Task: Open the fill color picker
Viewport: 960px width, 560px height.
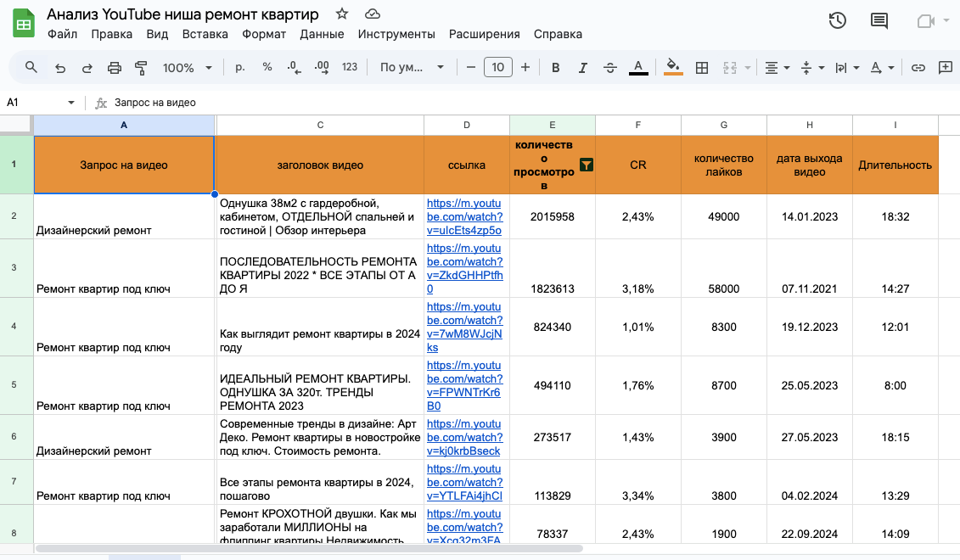Action: point(673,67)
